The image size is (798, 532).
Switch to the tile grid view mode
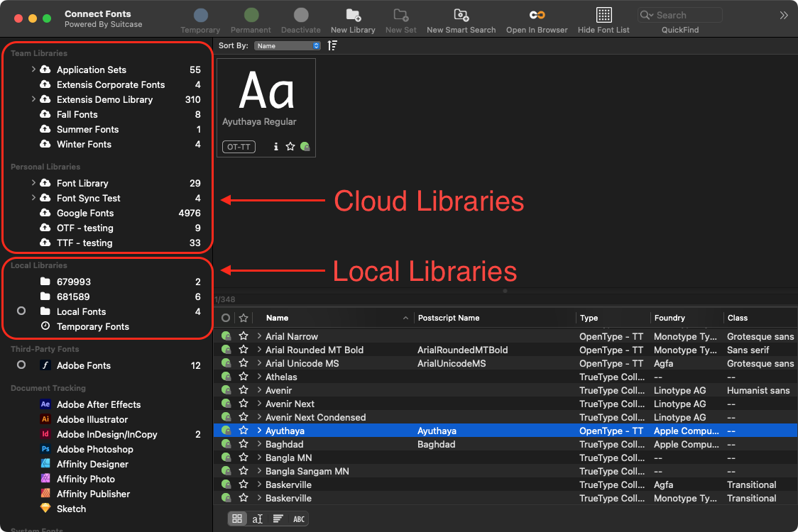pyautogui.click(x=237, y=518)
